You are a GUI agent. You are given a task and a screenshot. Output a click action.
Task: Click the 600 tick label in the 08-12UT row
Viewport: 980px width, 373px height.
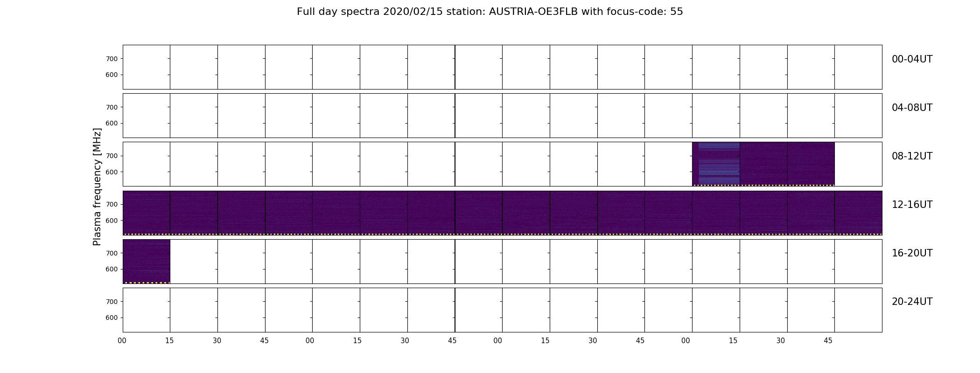point(112,172)
